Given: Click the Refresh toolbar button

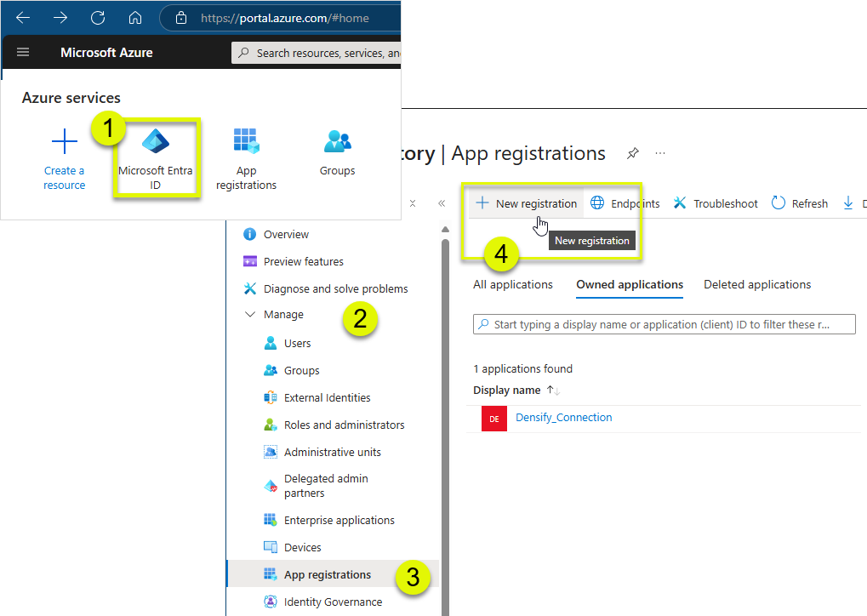Looking at the screenshot, I should pyautogui.click(x=800, y=203).
